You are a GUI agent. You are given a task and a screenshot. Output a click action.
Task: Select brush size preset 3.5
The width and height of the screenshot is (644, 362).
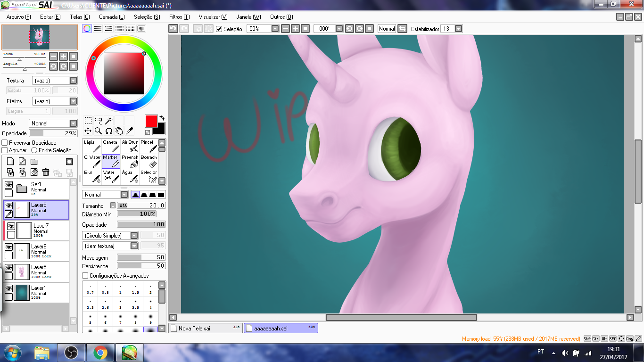[x=135, y=304]
